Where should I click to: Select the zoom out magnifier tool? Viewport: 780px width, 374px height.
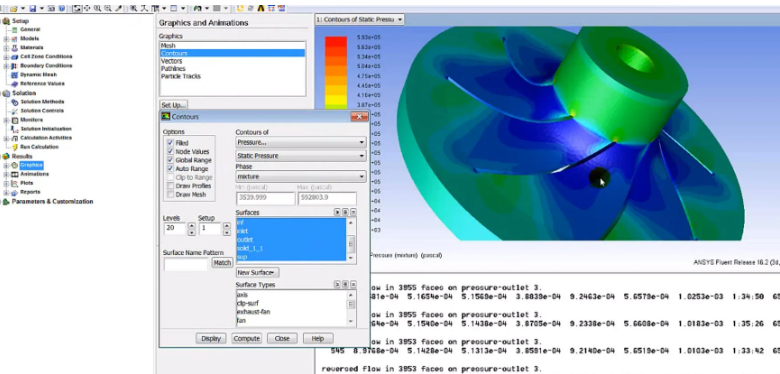tap(108, 8)
